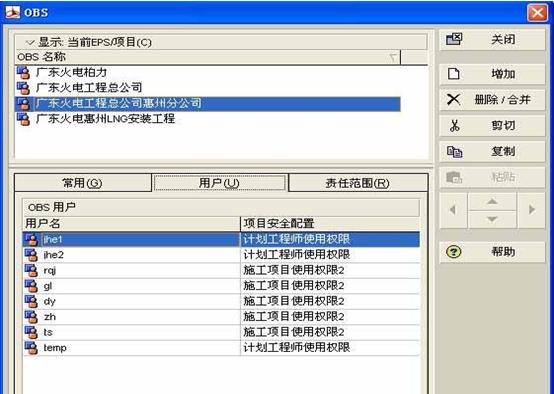Click the 增加 (Add) button
This screenshot has height=394, width=554.
click(492, 74)
